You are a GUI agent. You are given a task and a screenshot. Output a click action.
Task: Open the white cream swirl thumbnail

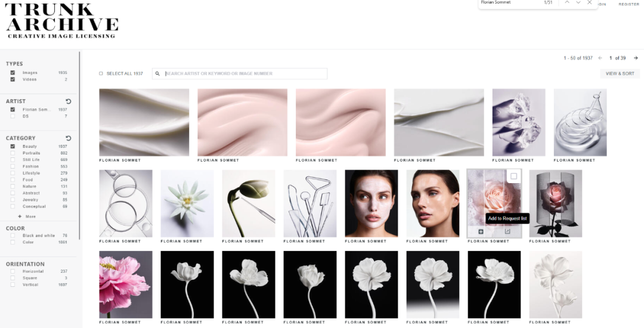point(144,122)
